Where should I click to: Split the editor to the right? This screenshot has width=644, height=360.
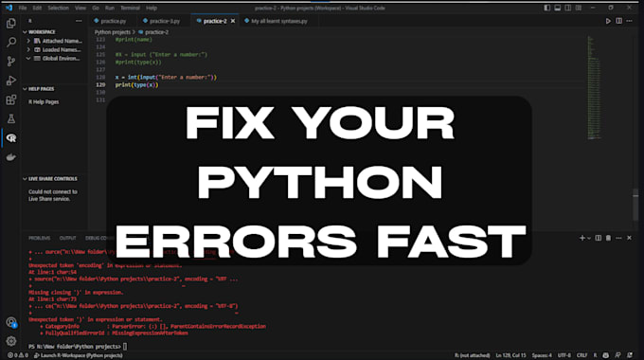[619, 21]
